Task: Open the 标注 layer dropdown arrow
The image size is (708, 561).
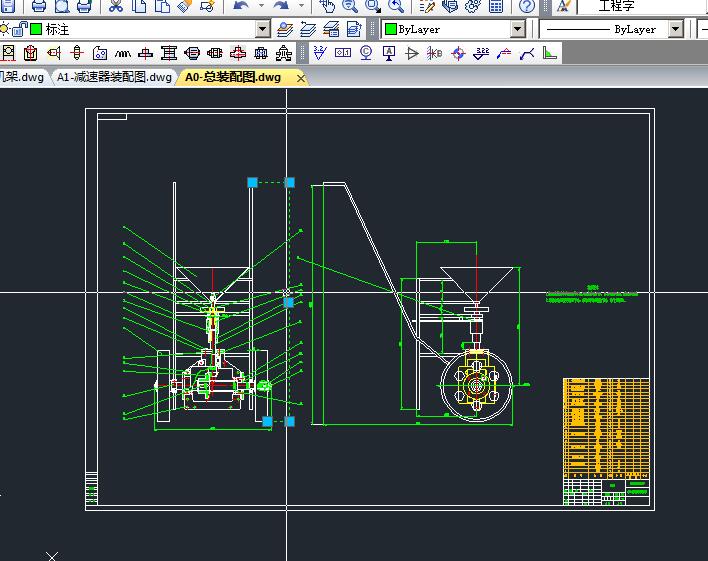Action: 263,29
